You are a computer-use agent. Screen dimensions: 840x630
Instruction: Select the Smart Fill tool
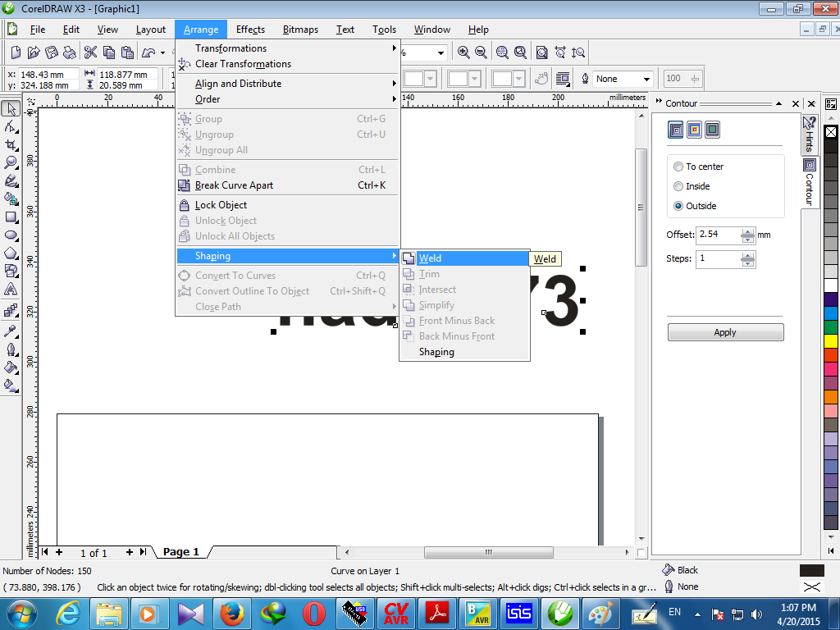click(x=11, y=199)
